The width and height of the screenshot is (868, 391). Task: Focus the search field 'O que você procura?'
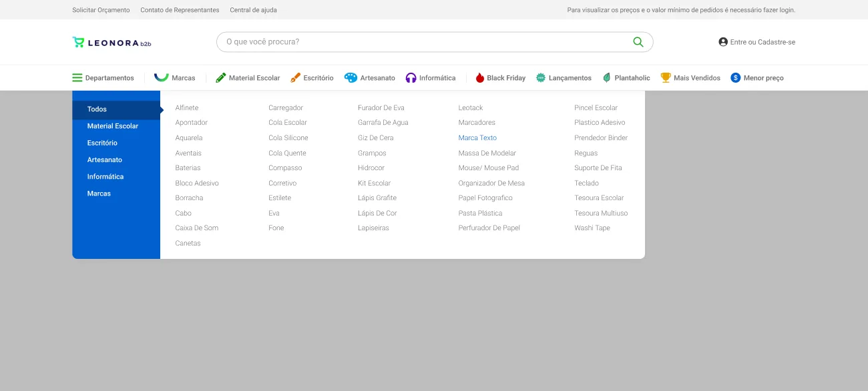[x=435, y=42]
